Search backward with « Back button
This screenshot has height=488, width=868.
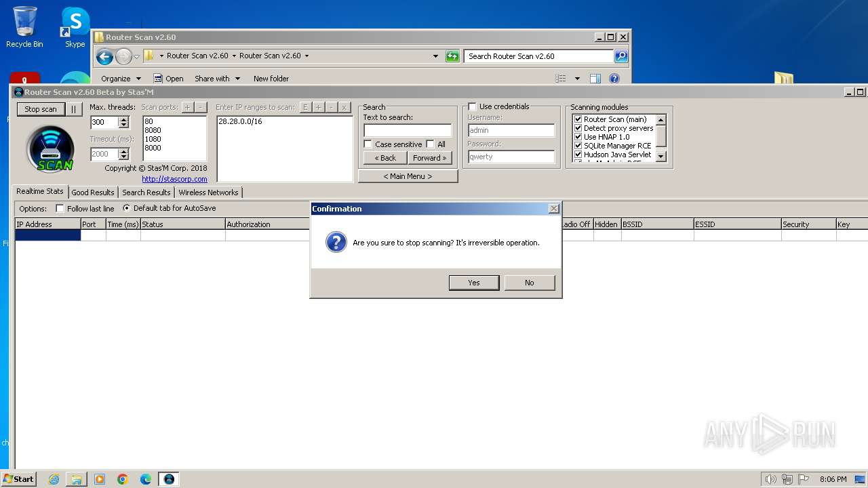[385, 158]
